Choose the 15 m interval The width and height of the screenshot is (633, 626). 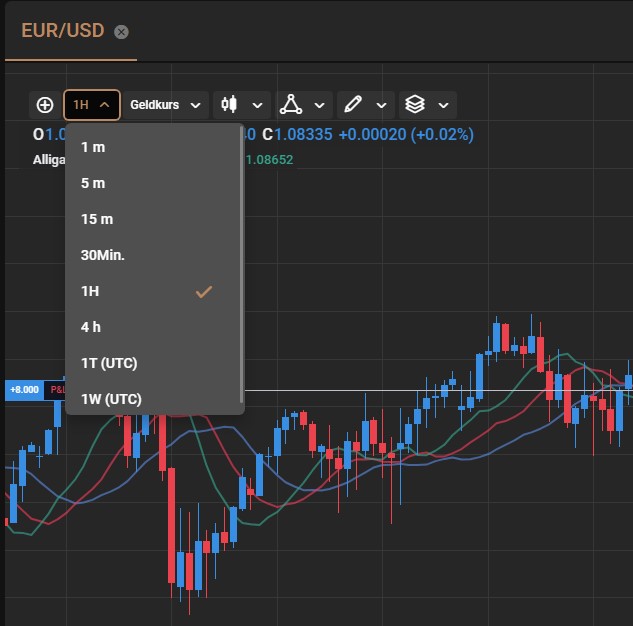(153, 219)
